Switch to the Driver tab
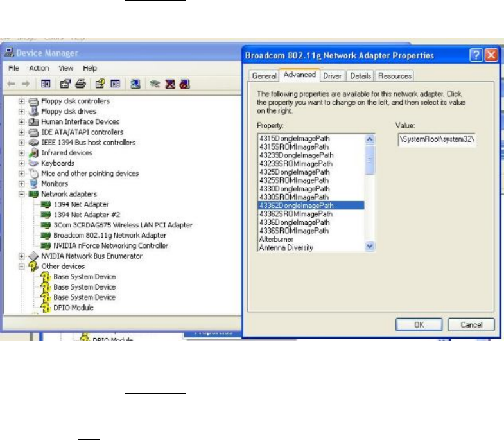Viewport: 504px width, 440px height. (332, 76)
